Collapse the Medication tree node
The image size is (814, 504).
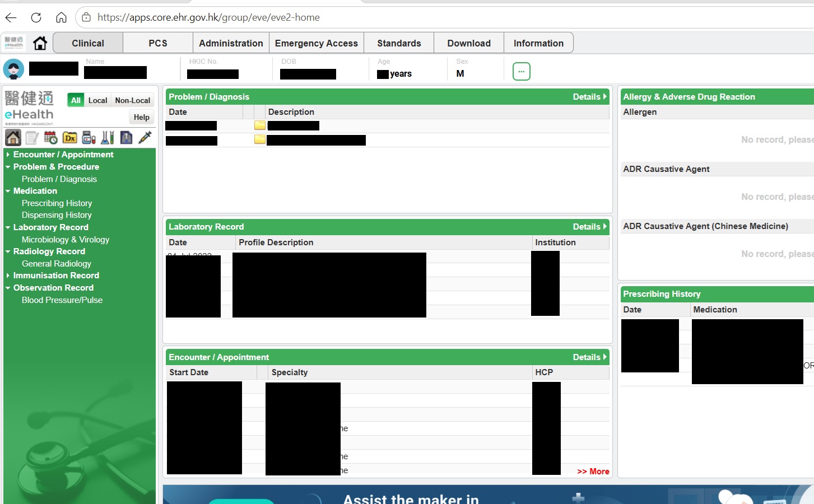point(8,191)
